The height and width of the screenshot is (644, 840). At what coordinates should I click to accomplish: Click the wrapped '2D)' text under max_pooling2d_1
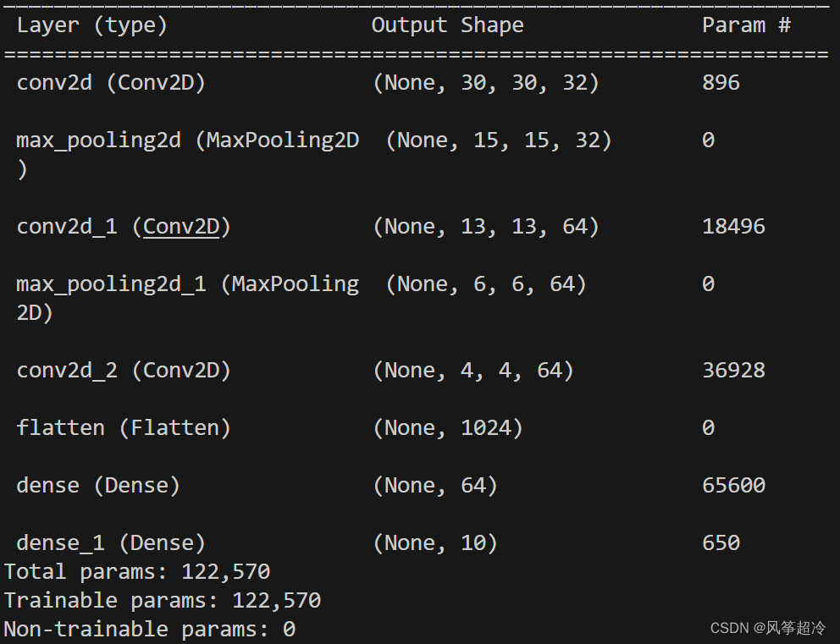(x=35, y=313)
